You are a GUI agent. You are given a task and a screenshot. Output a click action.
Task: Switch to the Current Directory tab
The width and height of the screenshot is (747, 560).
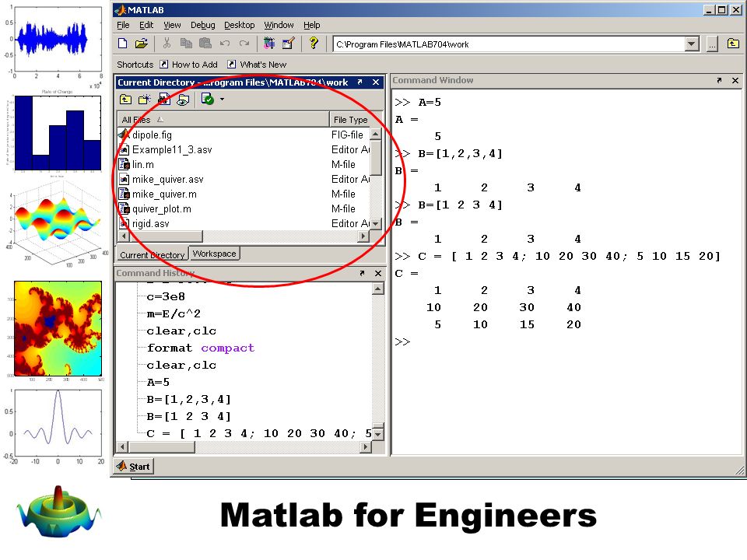[x=152, y=255]
